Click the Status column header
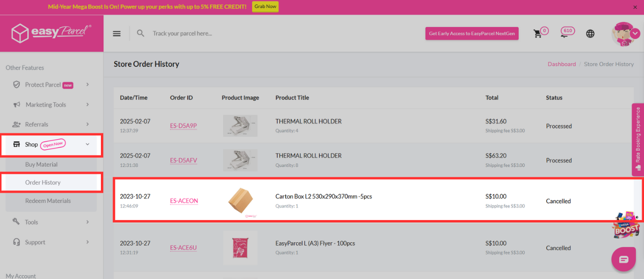The width and height of the screenshot is (644, 279). point(554,98)
